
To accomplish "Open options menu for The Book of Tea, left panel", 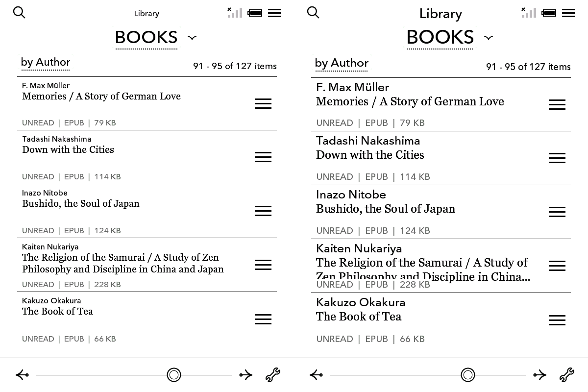I will (263, 319).
